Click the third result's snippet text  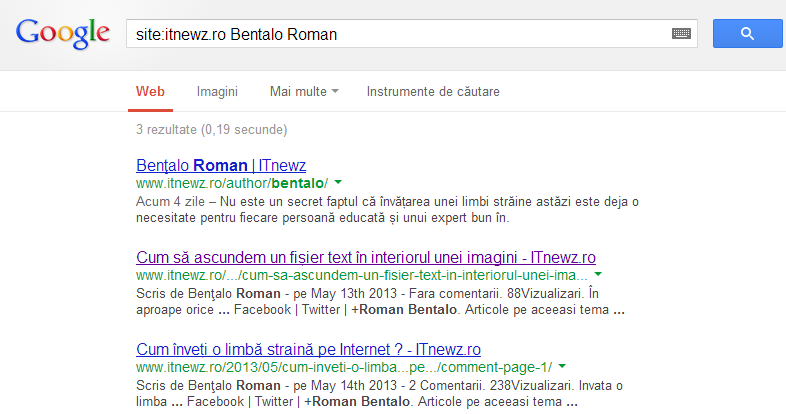click(x=380, y=393)
